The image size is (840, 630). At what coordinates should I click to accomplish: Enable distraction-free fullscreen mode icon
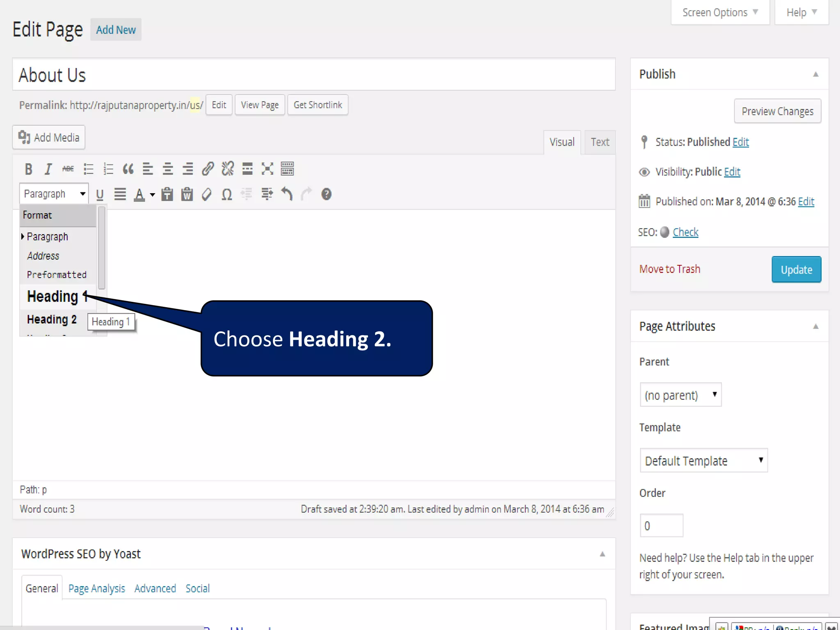coord(267,169)
